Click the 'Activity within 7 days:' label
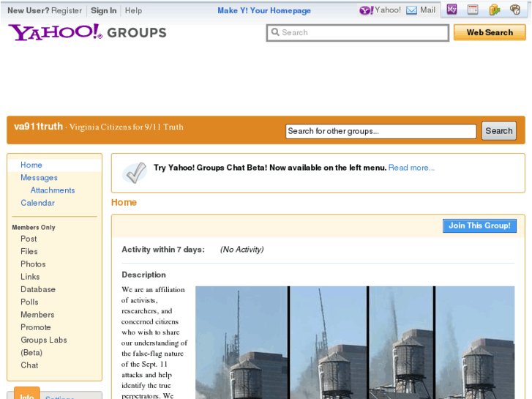 tap(163, 250)
